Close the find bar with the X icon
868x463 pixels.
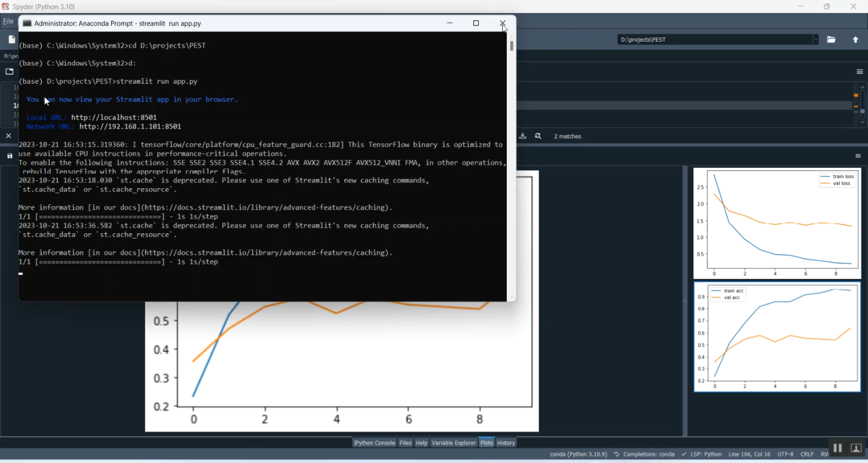click(x=9, y=136)
